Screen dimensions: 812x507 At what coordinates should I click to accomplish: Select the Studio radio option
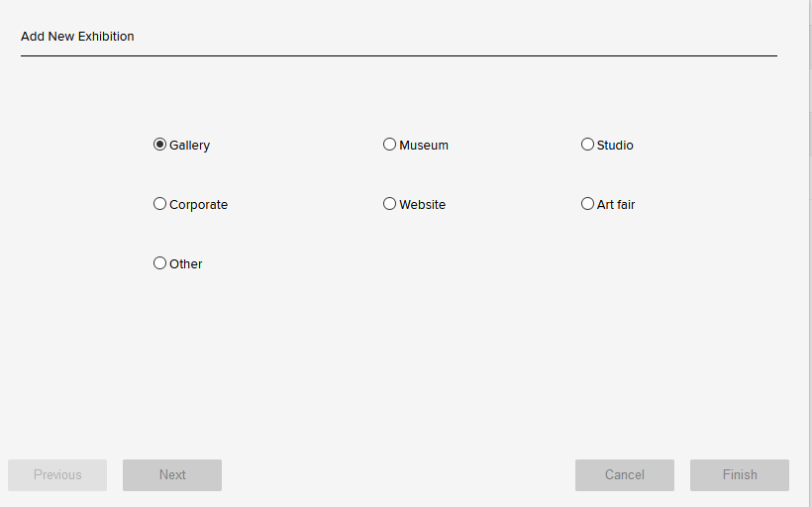tap(587, 145)
